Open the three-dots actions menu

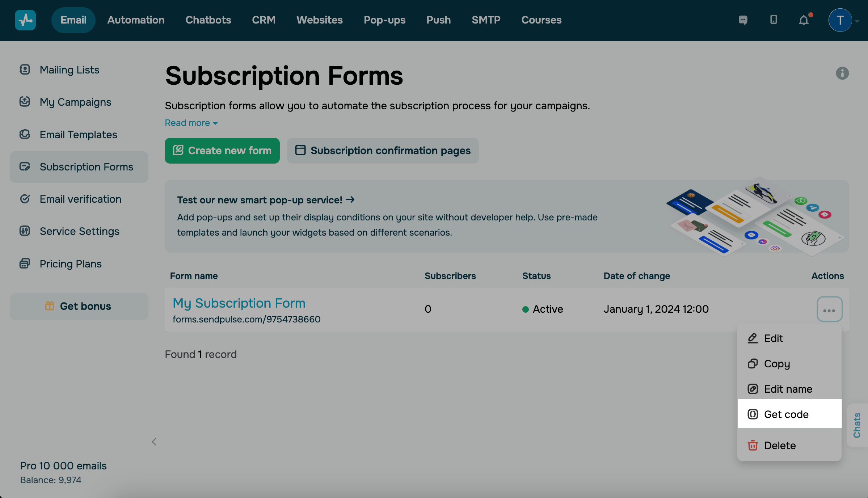(829, 309)
